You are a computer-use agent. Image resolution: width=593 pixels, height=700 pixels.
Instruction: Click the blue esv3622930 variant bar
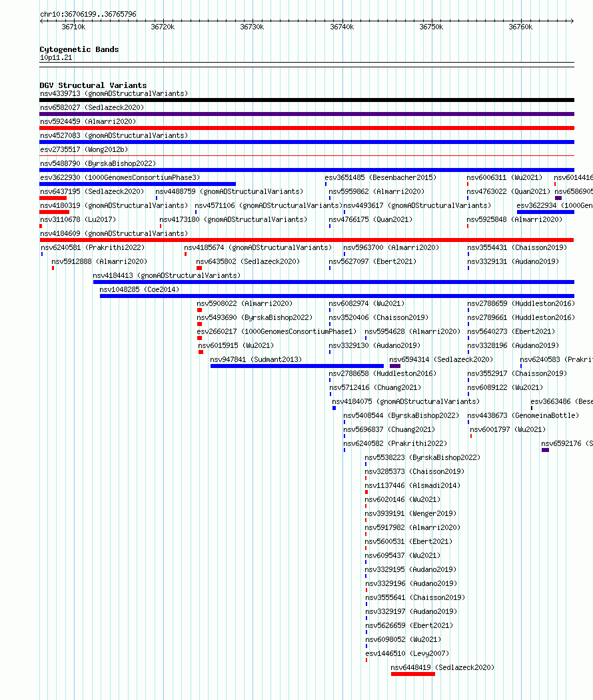coord(137,184)
